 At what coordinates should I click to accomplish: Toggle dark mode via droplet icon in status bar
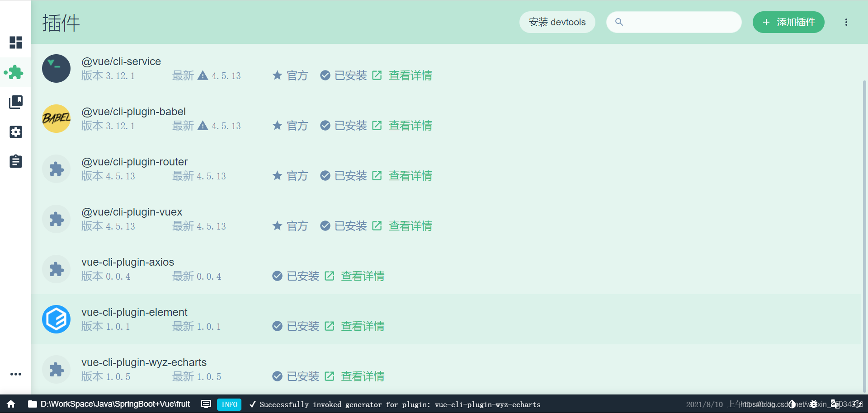pyautogui.click(x=792, y=404)
